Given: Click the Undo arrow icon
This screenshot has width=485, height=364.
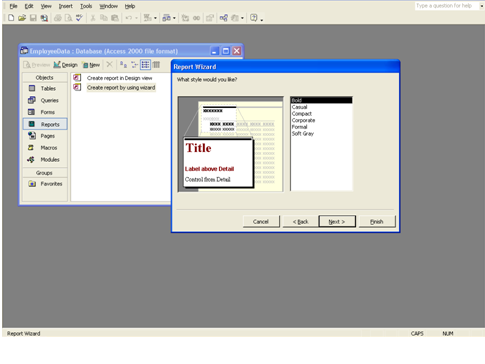Looking at the screenshot, I should [x=129, y=18].
